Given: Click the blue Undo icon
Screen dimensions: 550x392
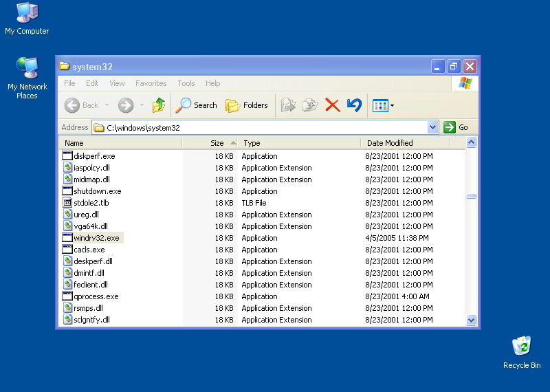Looking at the screenshot, I should (354, 105).
